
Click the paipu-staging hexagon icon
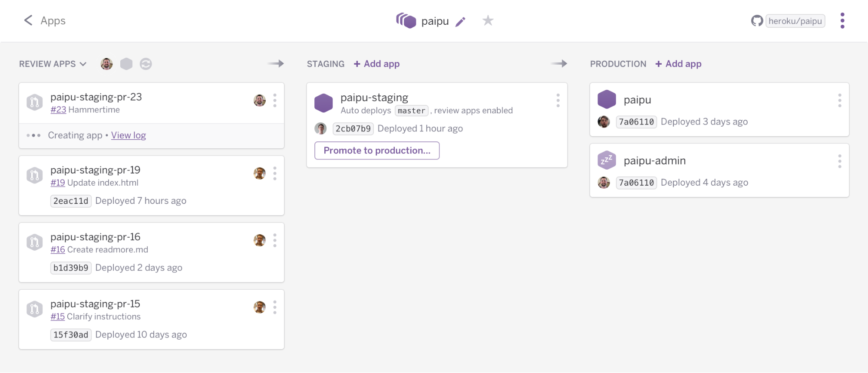(x=323, y=103)
